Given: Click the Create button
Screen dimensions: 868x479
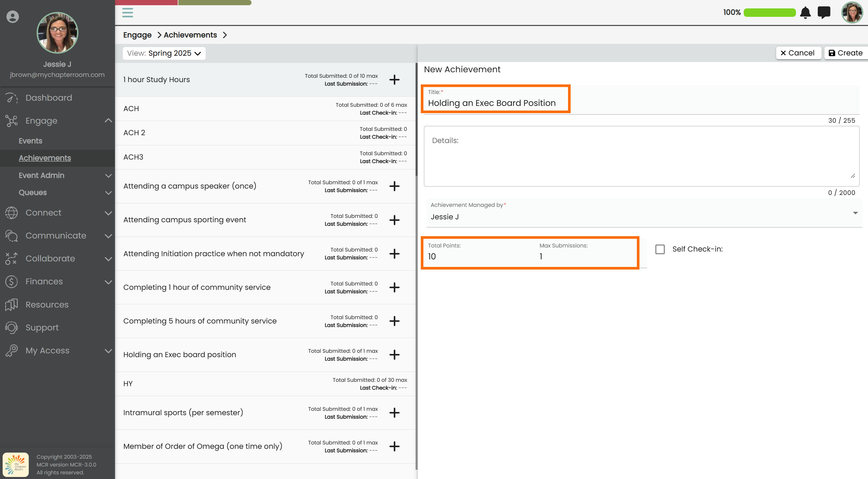Looking at the screenshot, I should tap(845, 53).
